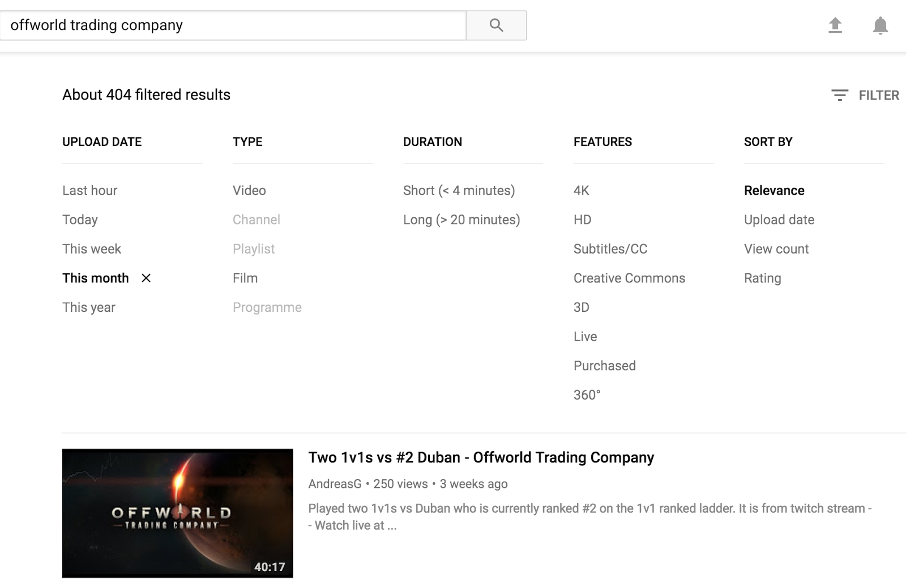Sort results by View count
The image size is (906, 588).
776,249
